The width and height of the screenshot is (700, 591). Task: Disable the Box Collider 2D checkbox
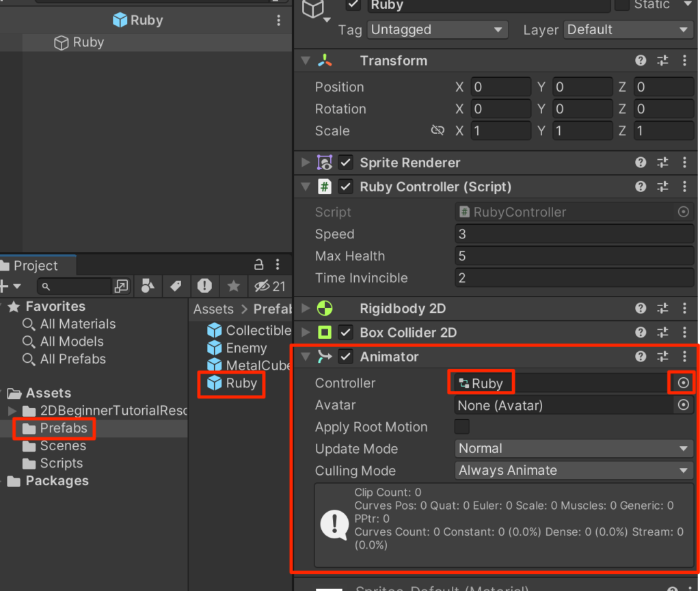345,332
